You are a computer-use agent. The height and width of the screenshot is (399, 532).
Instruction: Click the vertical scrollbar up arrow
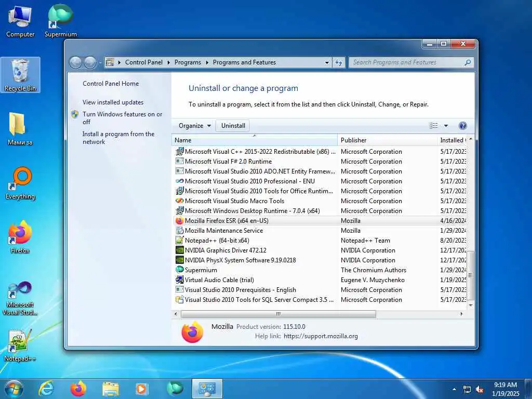click(471, 139)
